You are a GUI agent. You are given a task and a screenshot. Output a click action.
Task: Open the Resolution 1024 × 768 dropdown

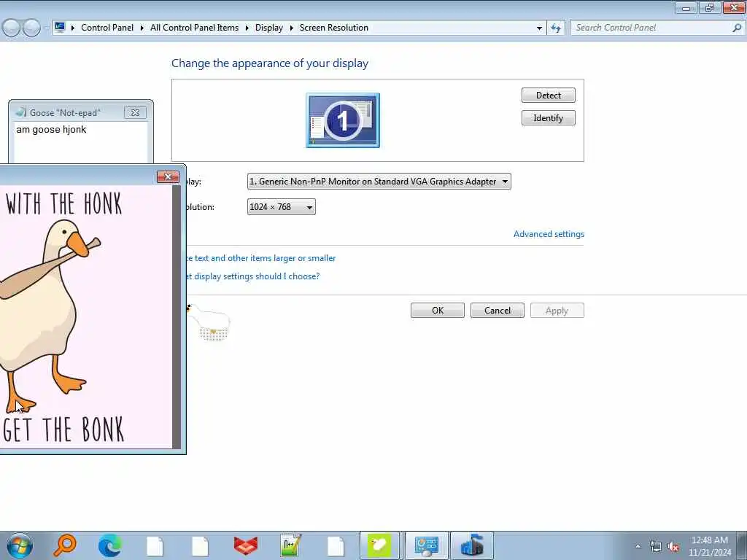(x=281, y=207)
